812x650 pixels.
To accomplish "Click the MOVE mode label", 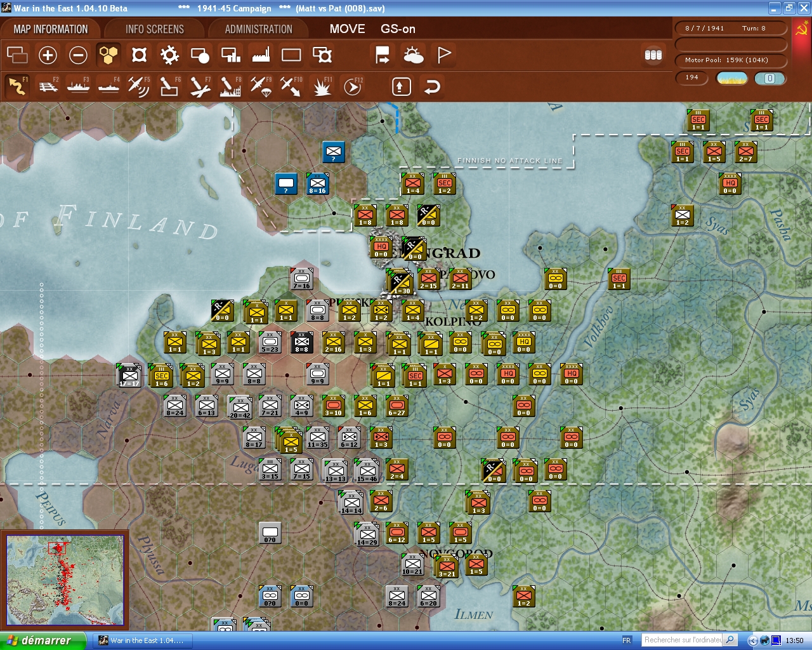I will (347, 29).
